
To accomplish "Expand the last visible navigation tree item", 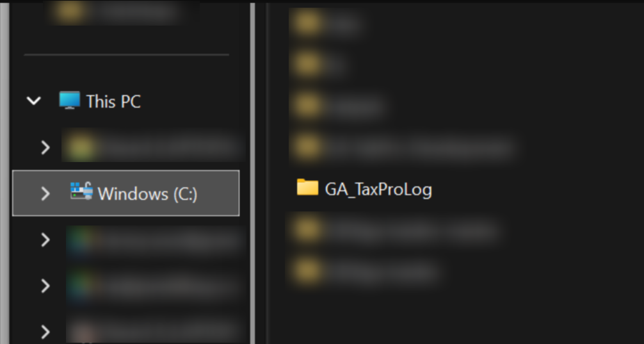I will coord(45,331).
